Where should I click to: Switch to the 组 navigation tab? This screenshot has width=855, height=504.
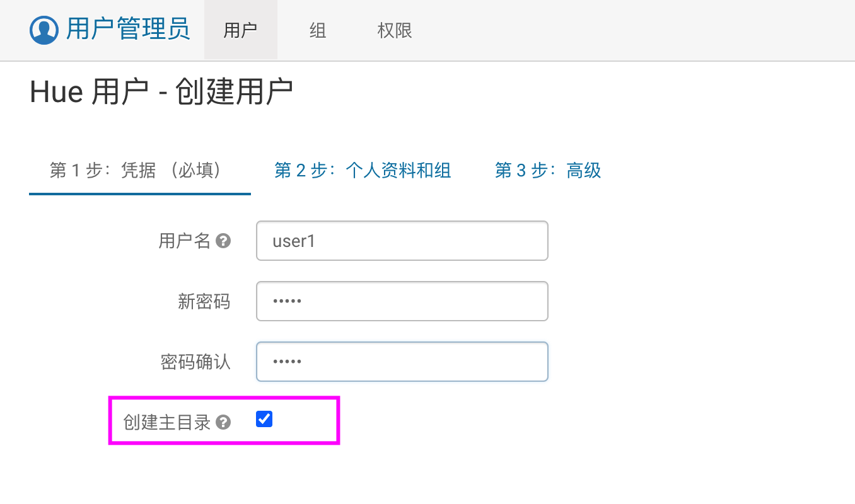pos(318,30)
